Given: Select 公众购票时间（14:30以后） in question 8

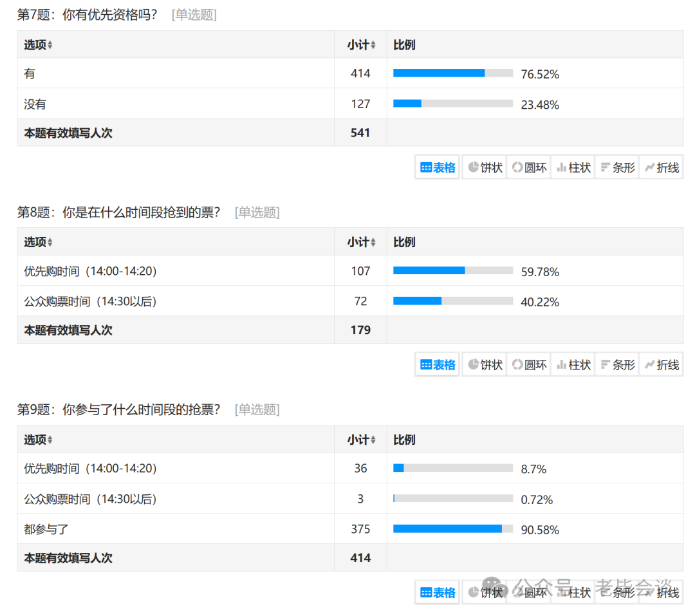Looking at the screenshot, I should 91,302.
